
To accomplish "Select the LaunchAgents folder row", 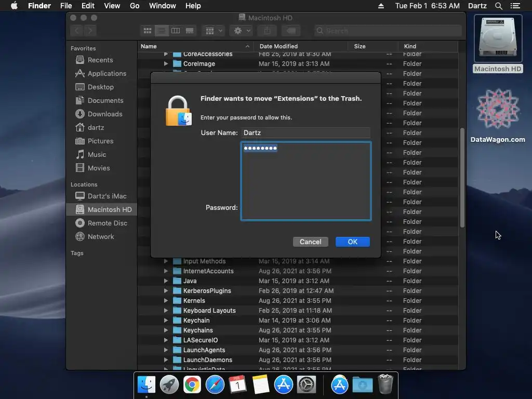I will coord(298,350).
